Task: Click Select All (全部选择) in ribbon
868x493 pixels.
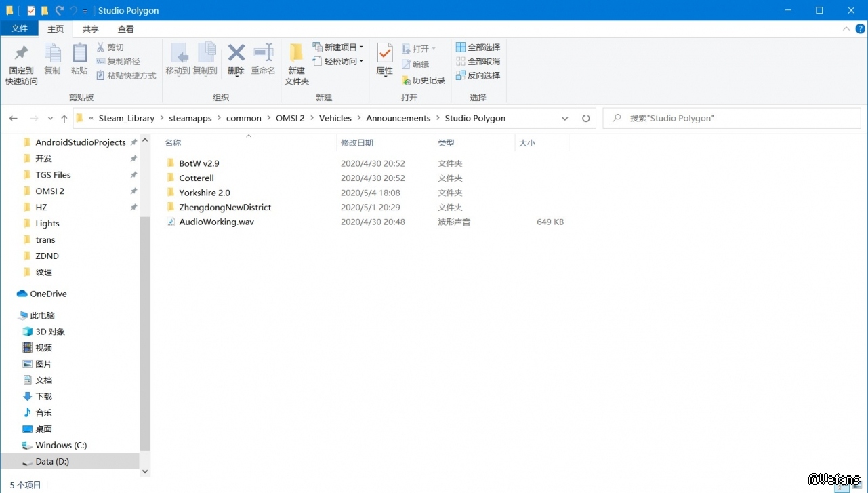Action: [x=478, y=47]
